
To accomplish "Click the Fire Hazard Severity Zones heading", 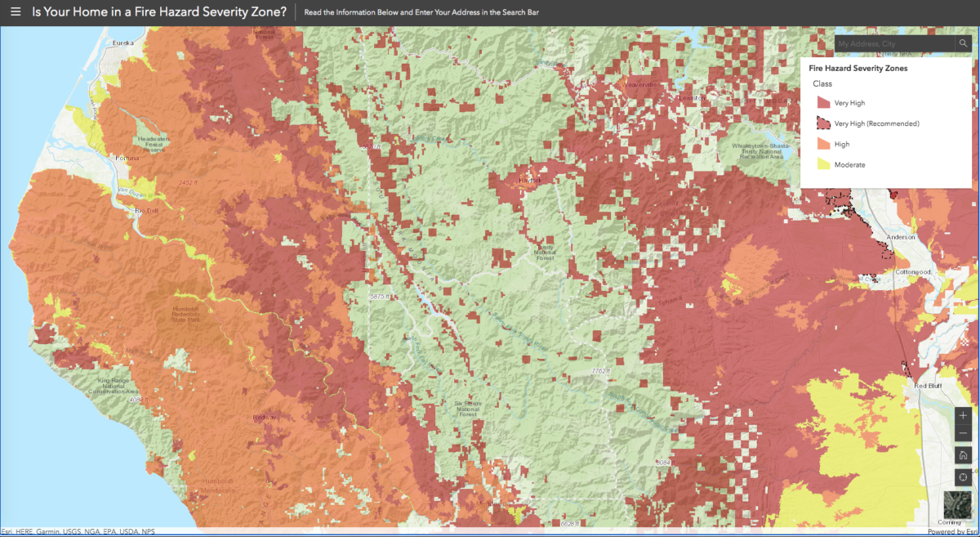I will [x=858, y=68].
